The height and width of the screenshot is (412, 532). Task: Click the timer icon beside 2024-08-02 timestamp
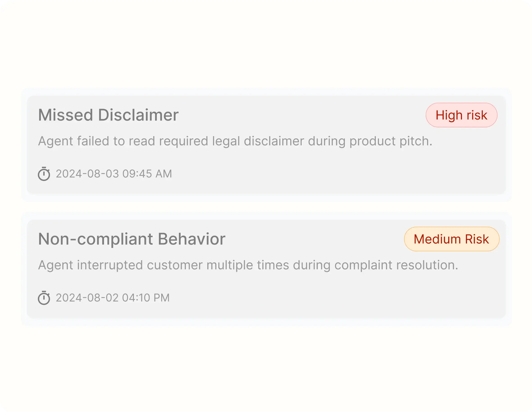coord(44,298)
